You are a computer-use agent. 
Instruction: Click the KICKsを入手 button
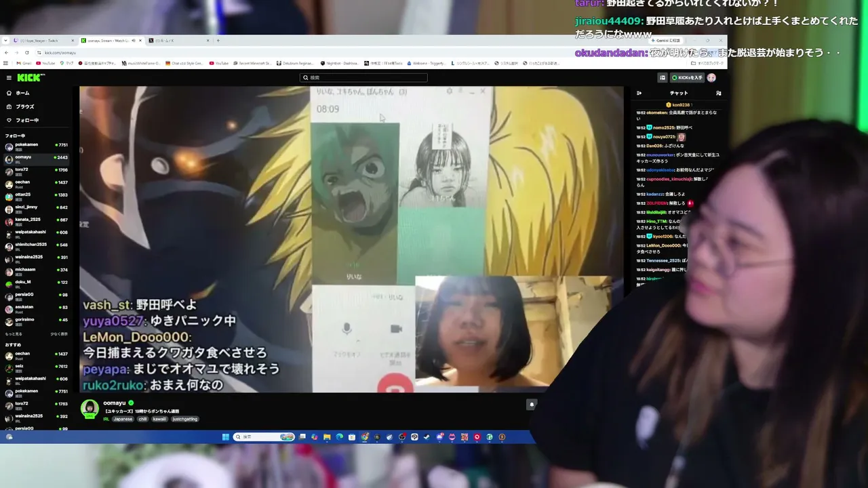(x=687, y=78)
